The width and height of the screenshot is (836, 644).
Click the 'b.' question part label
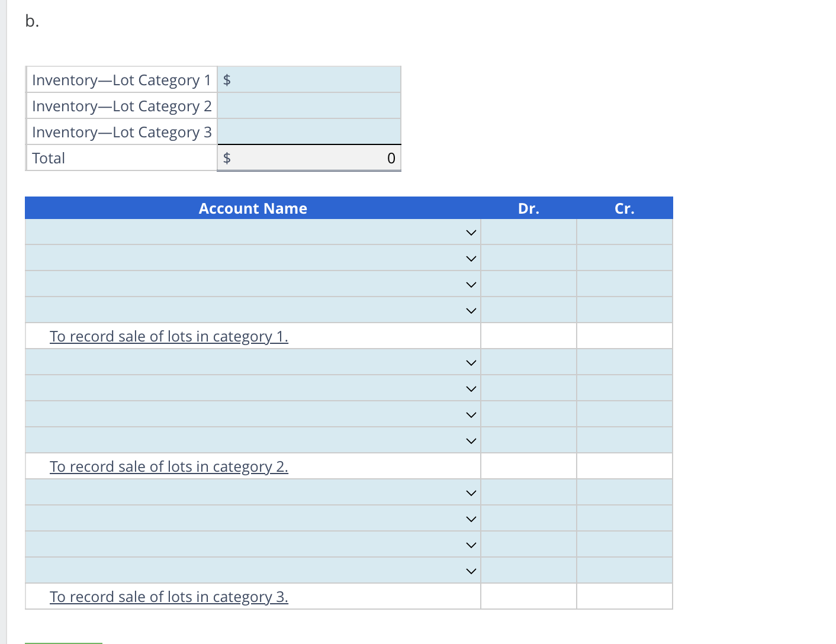tap(32, 21)
